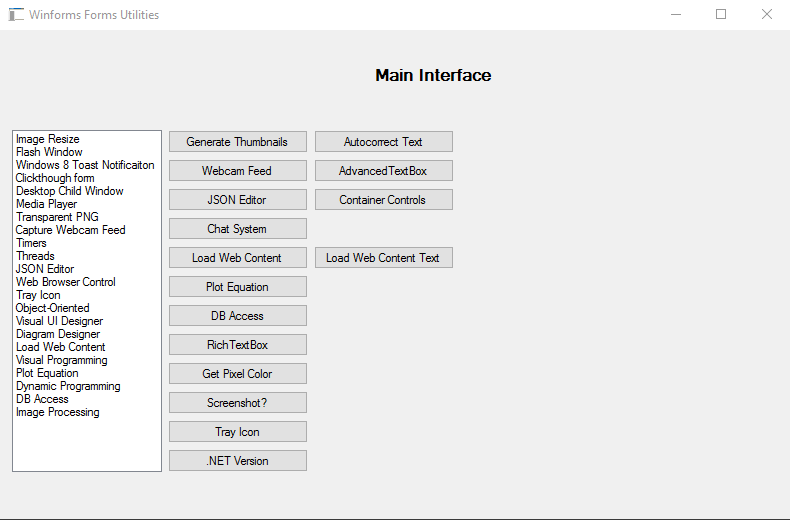
Task: Launch the Chat System button
Action: (x=238, y=229)
